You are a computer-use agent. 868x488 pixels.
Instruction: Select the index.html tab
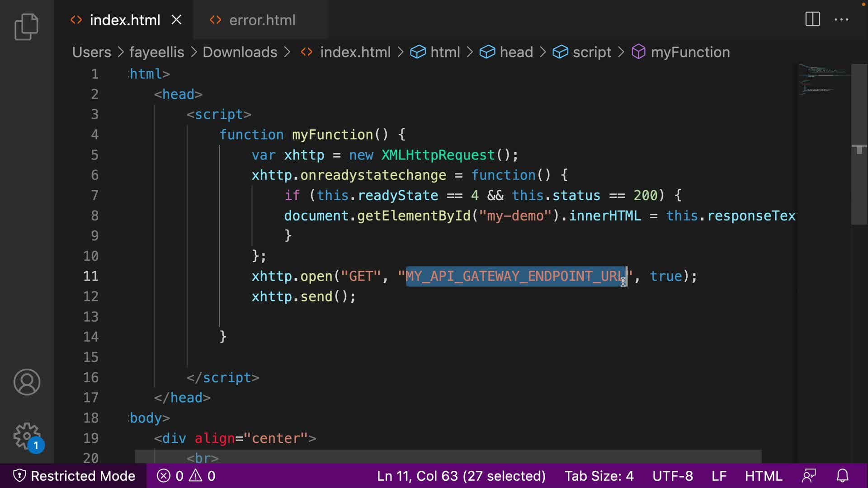(125, 20)
